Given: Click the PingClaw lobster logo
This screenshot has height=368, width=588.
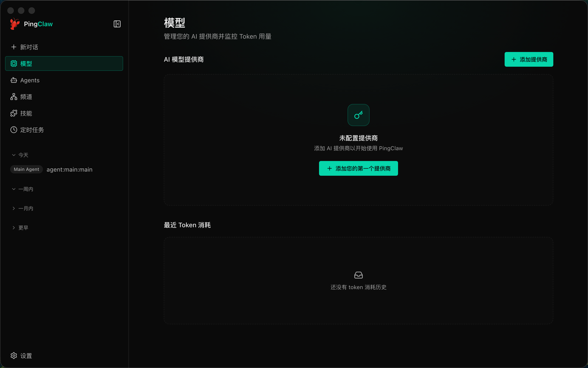Looking at the screenshot, I should coord(15,24).
